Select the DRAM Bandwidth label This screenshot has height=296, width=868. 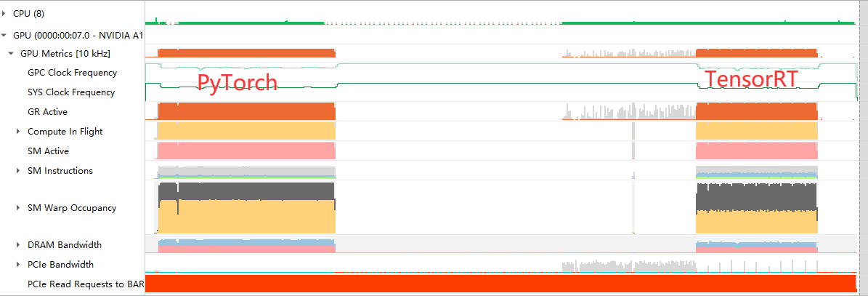click(x=64, y=245)
